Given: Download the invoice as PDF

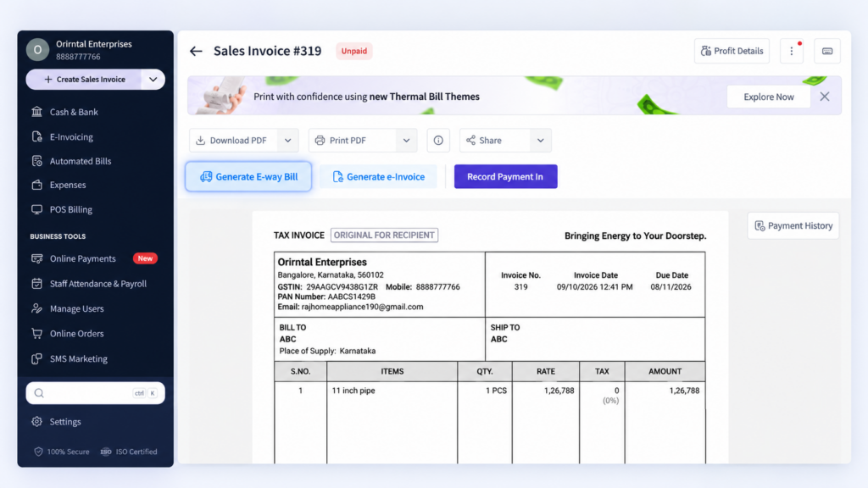Looking at the screenshot, I should [234, 141].
